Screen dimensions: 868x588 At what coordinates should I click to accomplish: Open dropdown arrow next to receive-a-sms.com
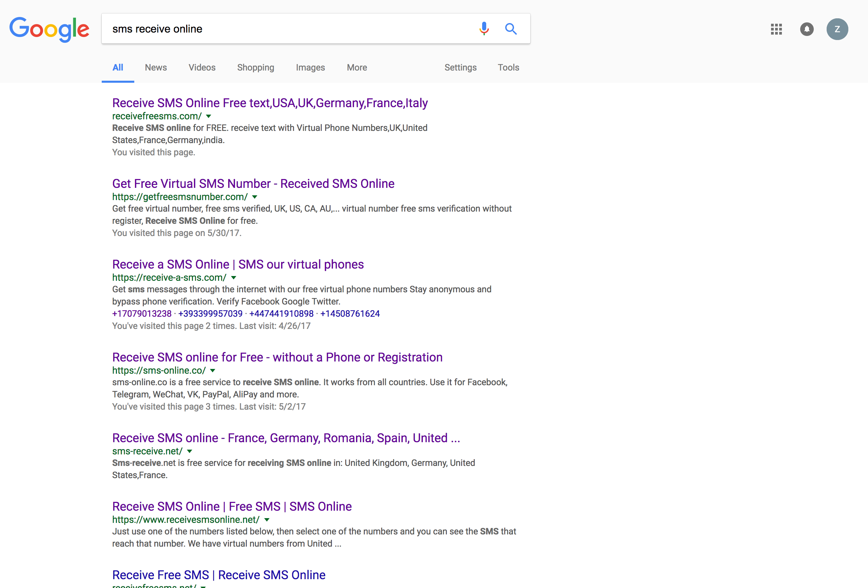point(234,278)
